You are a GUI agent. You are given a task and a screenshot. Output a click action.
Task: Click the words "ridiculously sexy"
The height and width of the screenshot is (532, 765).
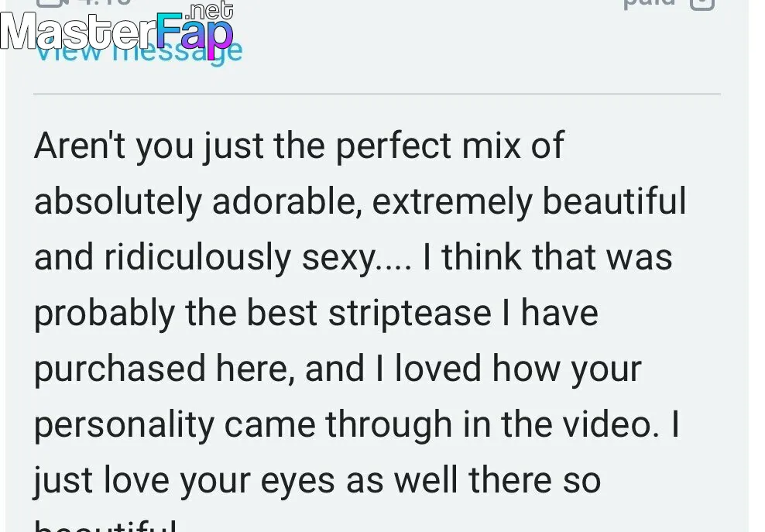click(241, 257)
